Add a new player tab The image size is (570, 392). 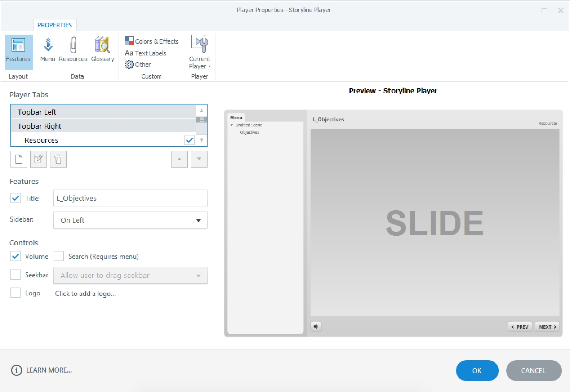19,159
